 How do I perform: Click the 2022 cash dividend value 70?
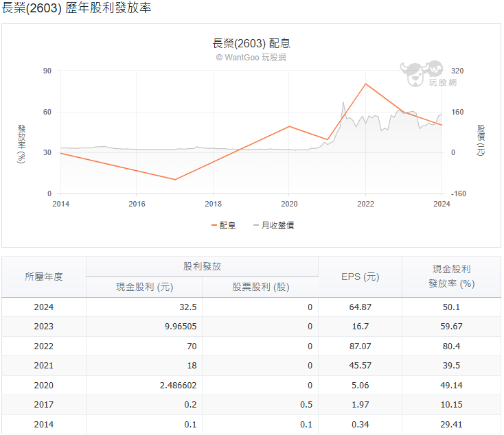[192, 346]
